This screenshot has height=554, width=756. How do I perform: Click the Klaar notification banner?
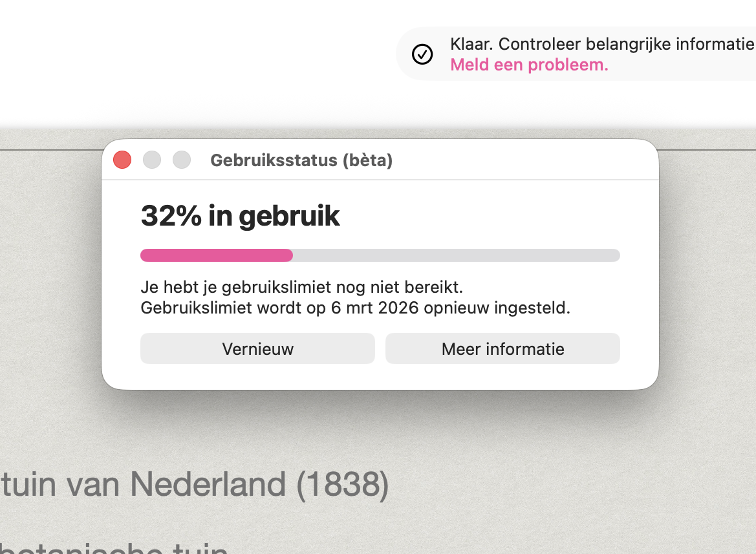576,54
